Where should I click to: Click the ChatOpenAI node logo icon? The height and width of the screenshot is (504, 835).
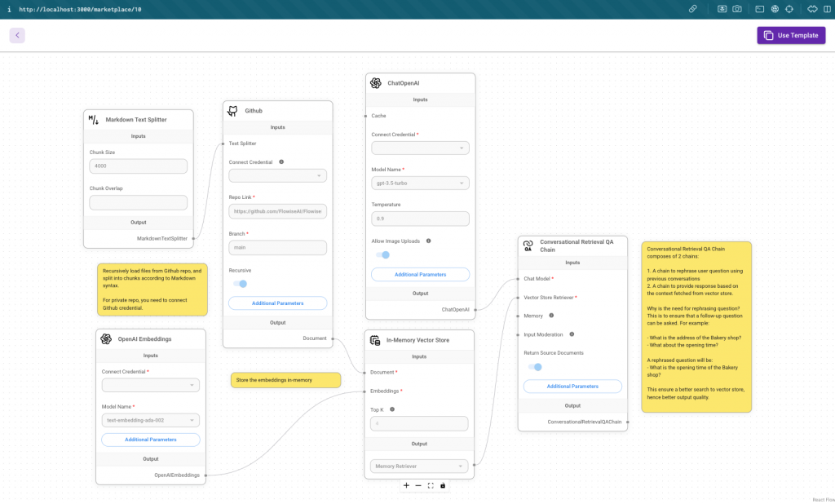[x=376, y=83]
